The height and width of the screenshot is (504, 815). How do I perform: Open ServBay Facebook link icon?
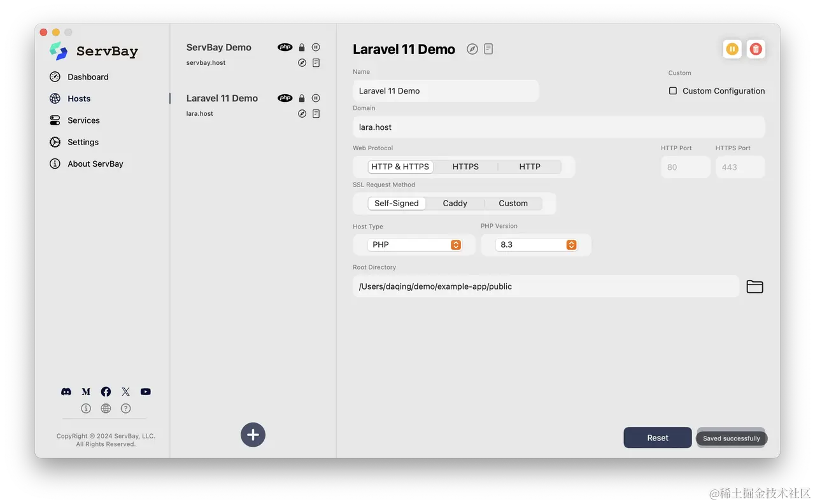[106, 392]
